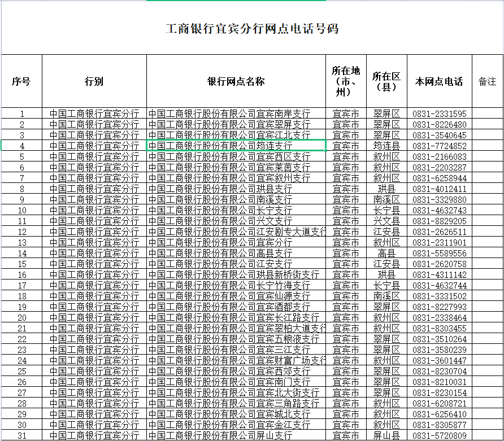
Task: Select the cell 中国工商银行股份有限公司宜宾江北支行
Action: (x=236, y=135)
